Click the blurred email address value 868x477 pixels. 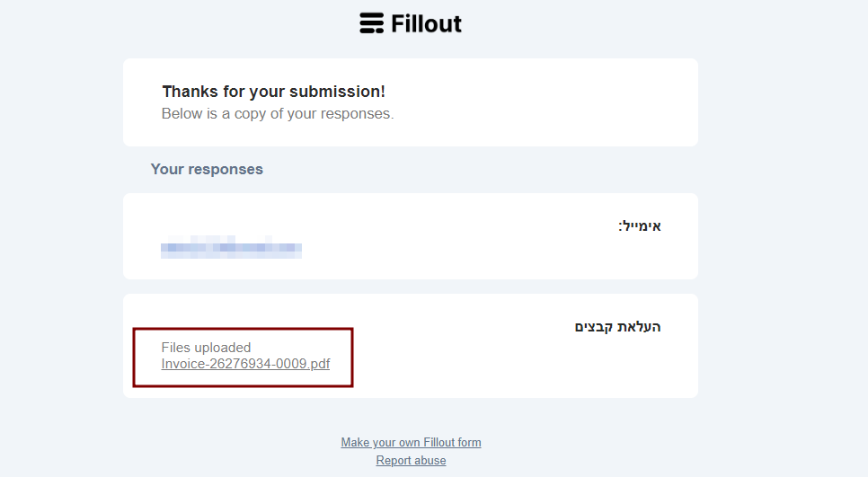pyautogui.click(x=231, y=249)
